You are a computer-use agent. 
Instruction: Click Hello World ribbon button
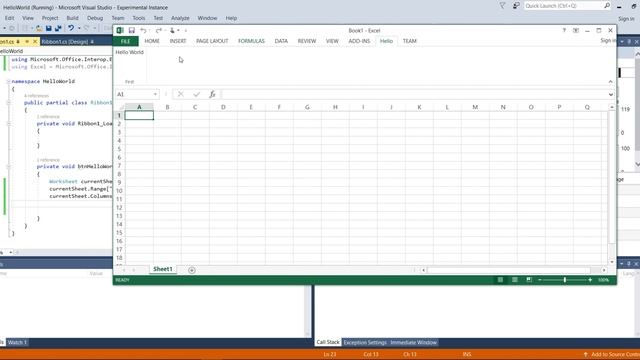point(129,52)
